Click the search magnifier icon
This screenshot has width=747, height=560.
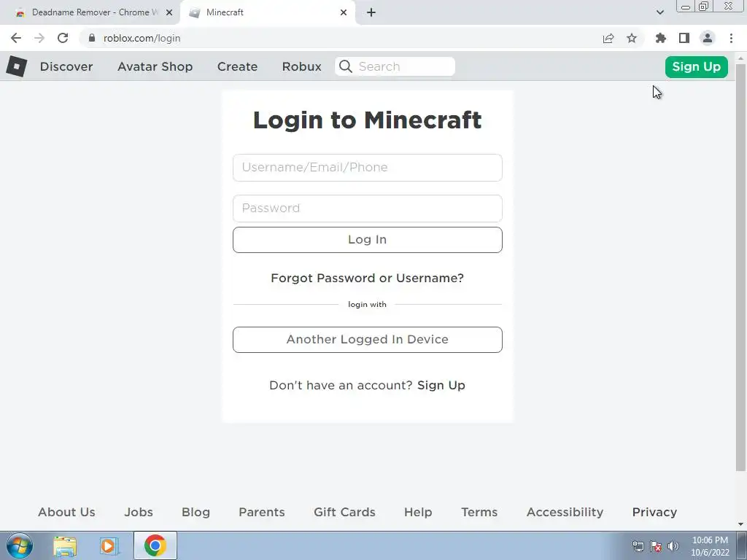pos(346,66)
